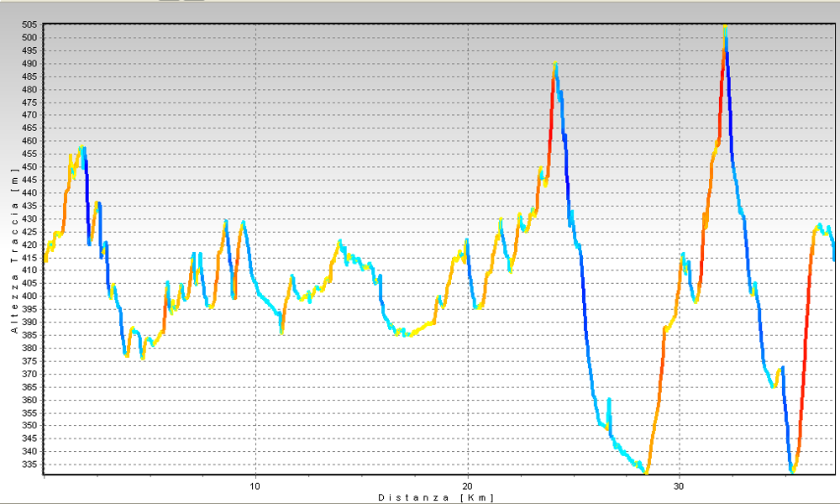Select the lowest valley point near 28 km
840x504 pixels.
[x=646, y=472]
